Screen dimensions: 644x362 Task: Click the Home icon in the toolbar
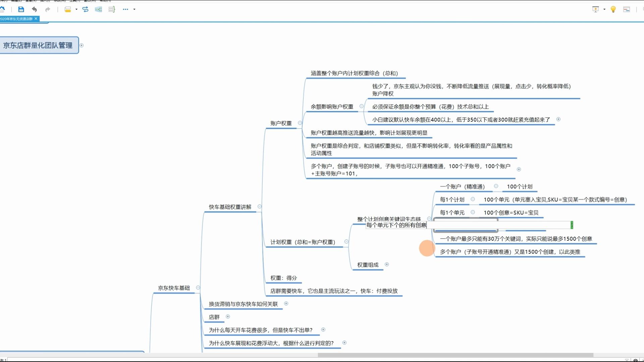point(2,9)
